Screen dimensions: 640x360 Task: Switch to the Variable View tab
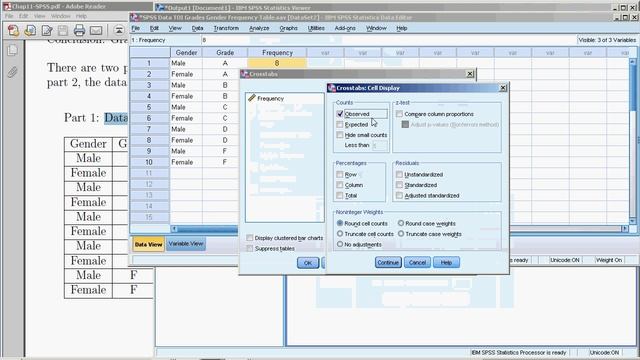(x=186, y=244)
